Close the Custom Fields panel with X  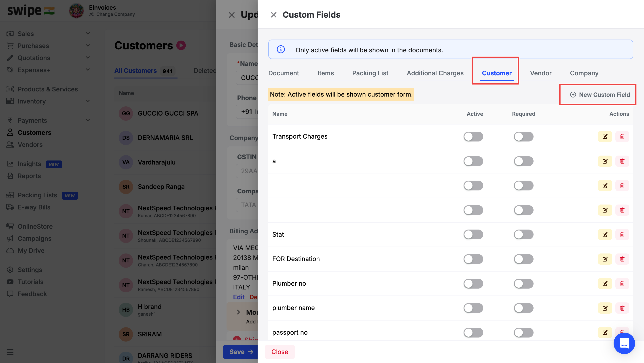[x=273, y=15]
